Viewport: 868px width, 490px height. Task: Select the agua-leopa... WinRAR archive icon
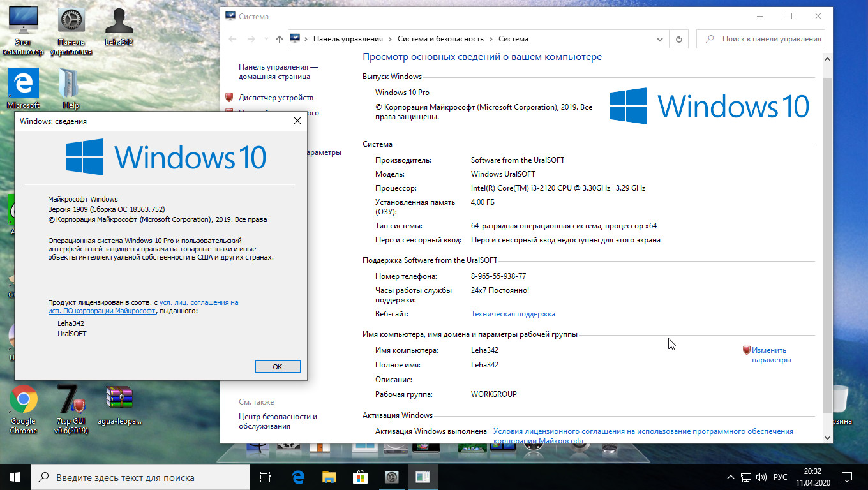119,406
